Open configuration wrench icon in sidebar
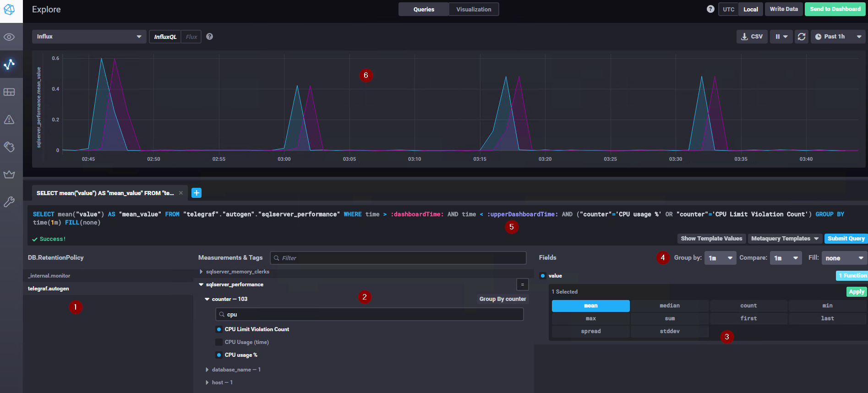This screenshot has width=868, height=393. tap(9, 202)
